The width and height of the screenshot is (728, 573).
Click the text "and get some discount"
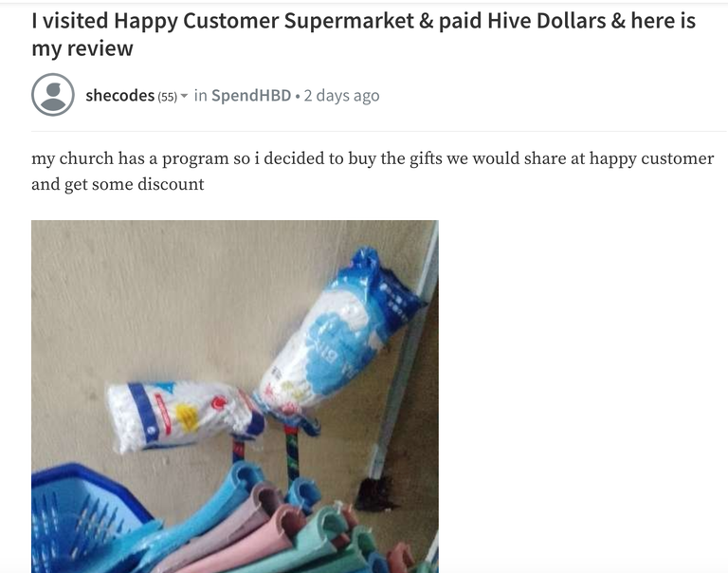118,184
